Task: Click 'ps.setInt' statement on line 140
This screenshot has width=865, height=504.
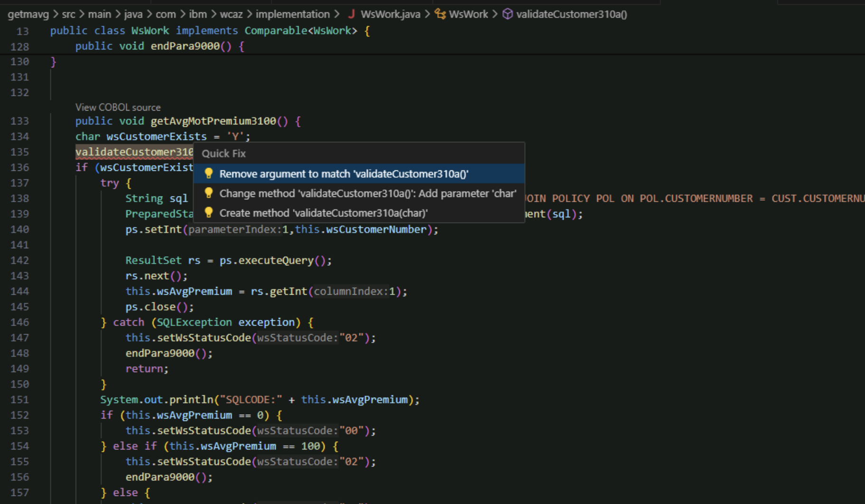Action: [282, 230]
